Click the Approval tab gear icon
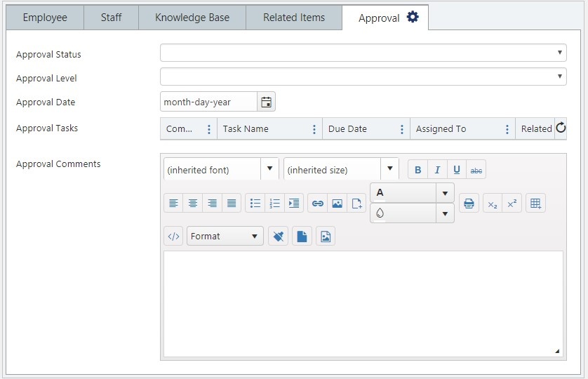 tap(413, 17)
